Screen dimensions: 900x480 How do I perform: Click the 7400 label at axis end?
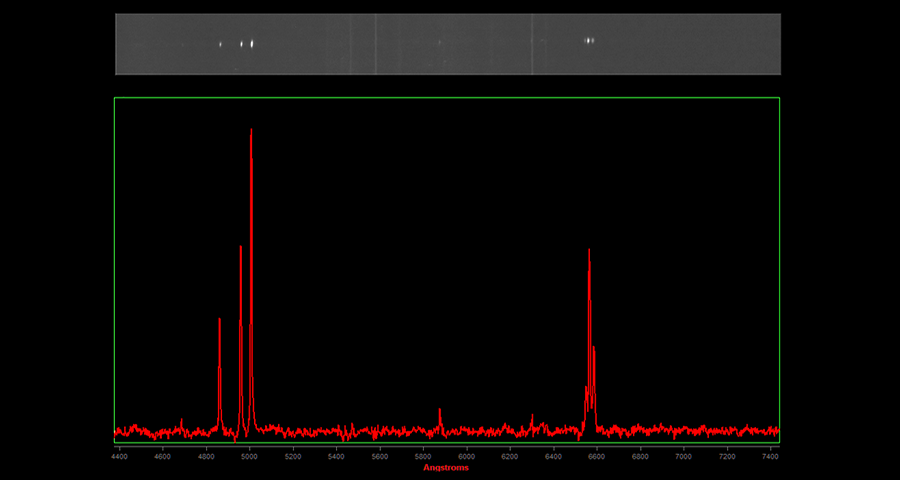tap(770, 456)
